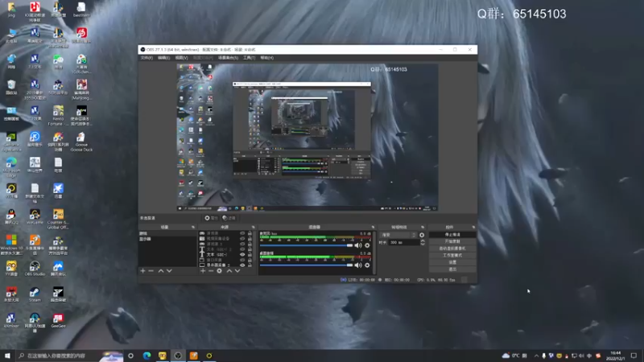Open the 工具(T) menu
Screen dimensions: 644x362
[x=249, y=58]
